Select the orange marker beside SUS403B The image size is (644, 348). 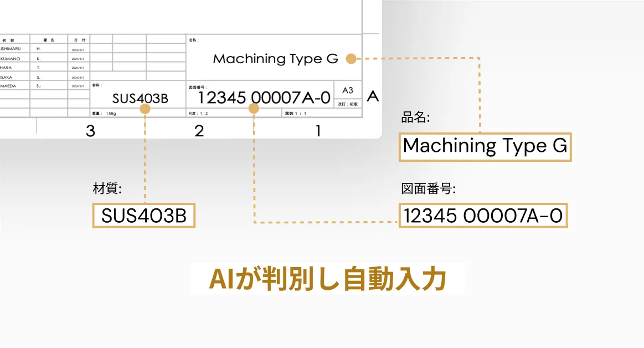pos(145,110)
